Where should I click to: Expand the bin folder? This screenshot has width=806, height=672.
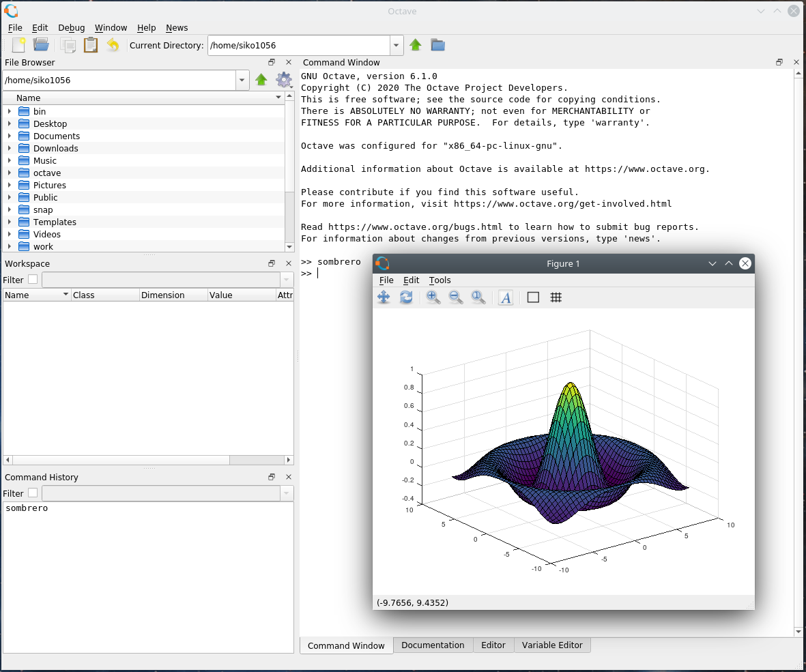10,111
